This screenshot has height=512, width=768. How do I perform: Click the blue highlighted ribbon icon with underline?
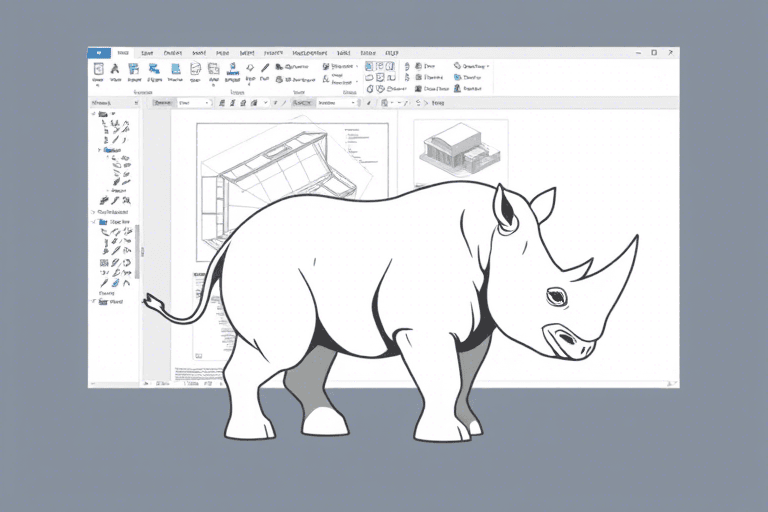[x=232, y=70]
